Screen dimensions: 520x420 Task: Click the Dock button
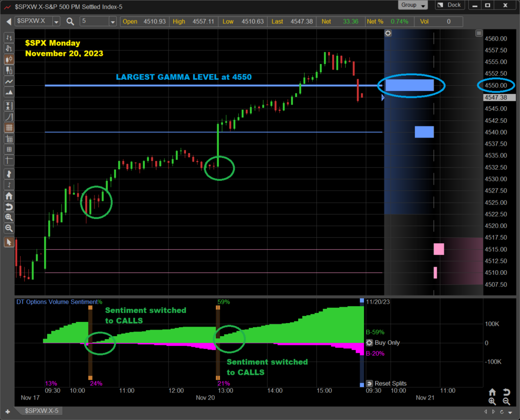click(450, 5)
